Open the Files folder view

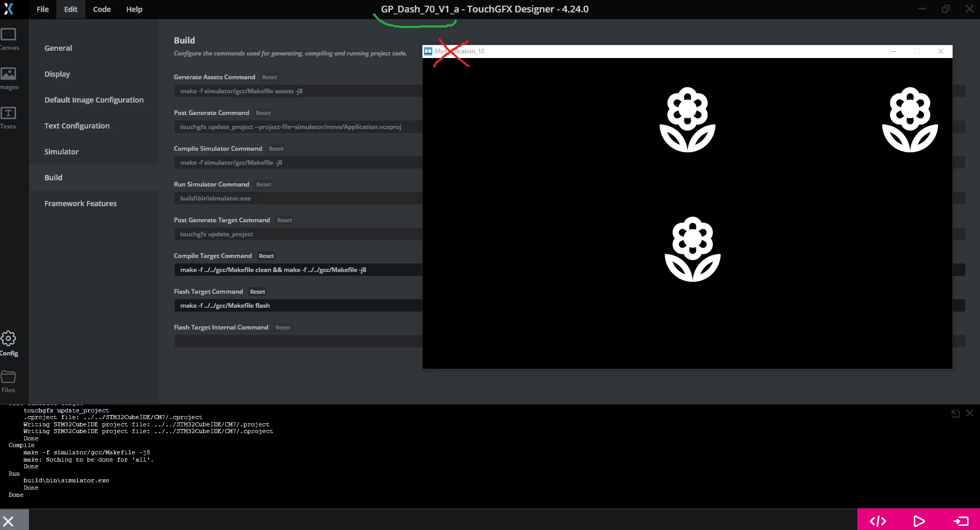coord(8,382)
